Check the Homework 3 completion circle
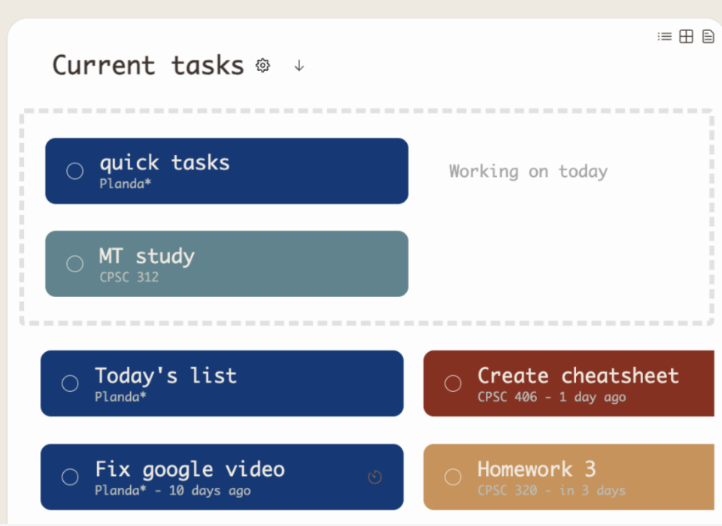The height and width of the screenshot is (526, 722). coord(453,477)
